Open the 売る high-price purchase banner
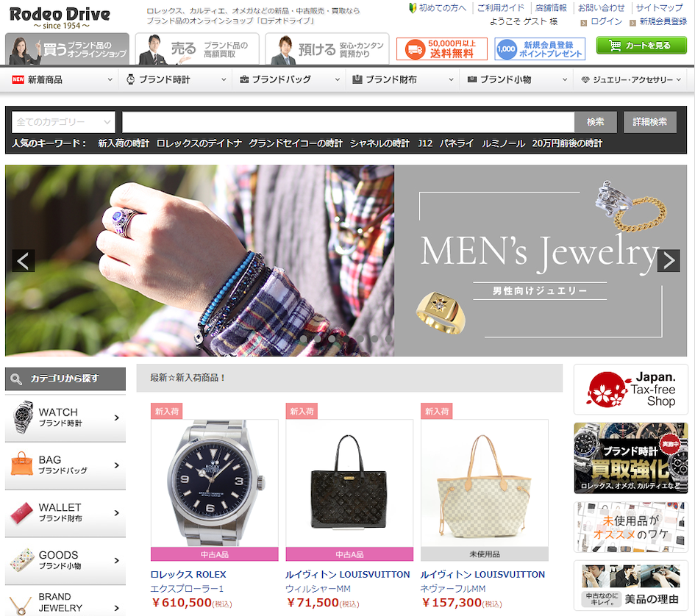 [197, 49]
